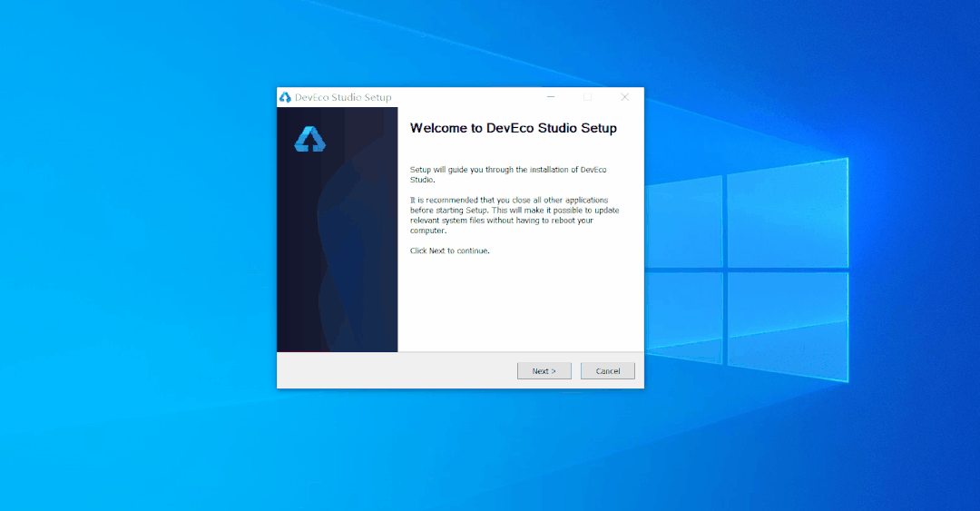Click the DevEco logo in sidebar banner

point(310,139)
